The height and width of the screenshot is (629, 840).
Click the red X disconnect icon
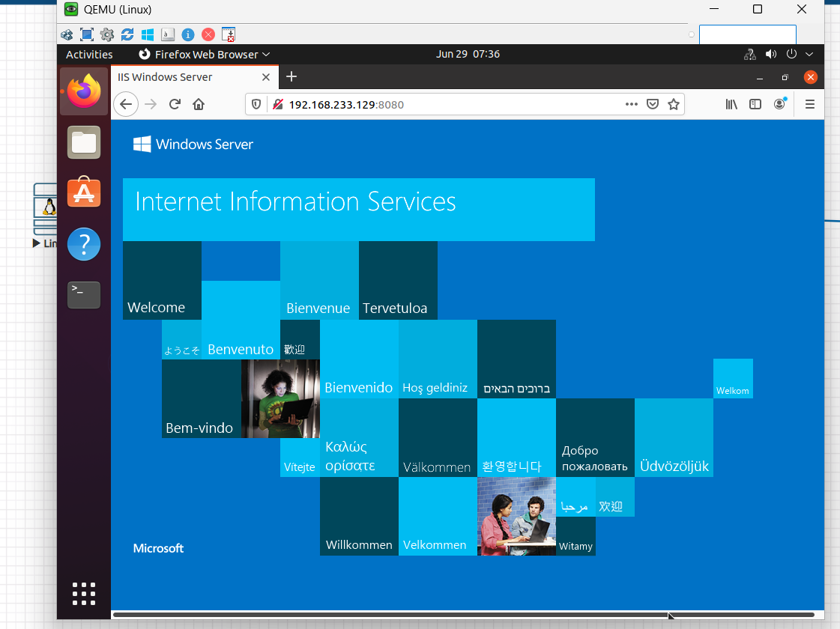(x=208, y=34)
